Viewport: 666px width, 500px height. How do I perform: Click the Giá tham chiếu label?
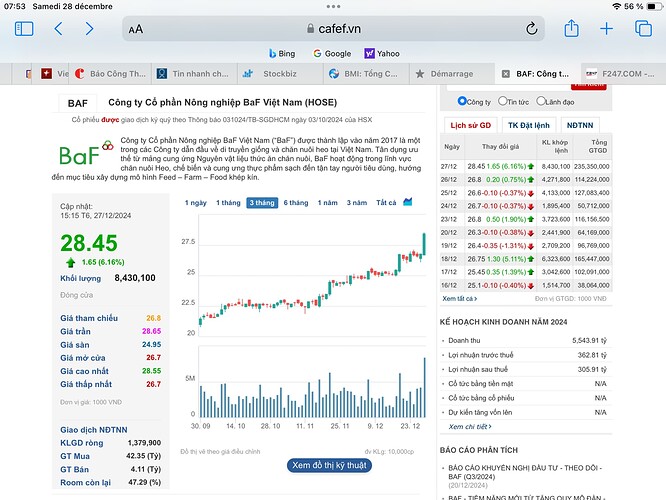(x=89, y=318)
